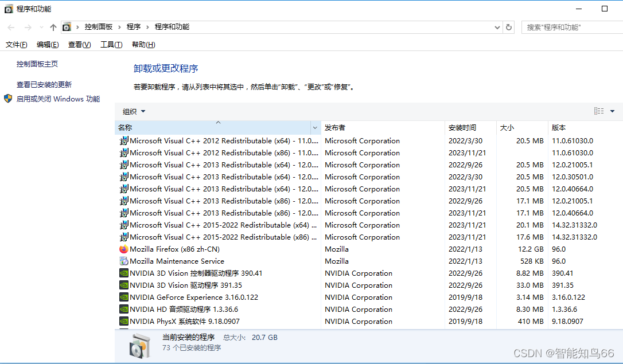Viewport: 623px width, 364px height.
Task: Open the 帮助(H) menu
Action: [x=143, y=45]
